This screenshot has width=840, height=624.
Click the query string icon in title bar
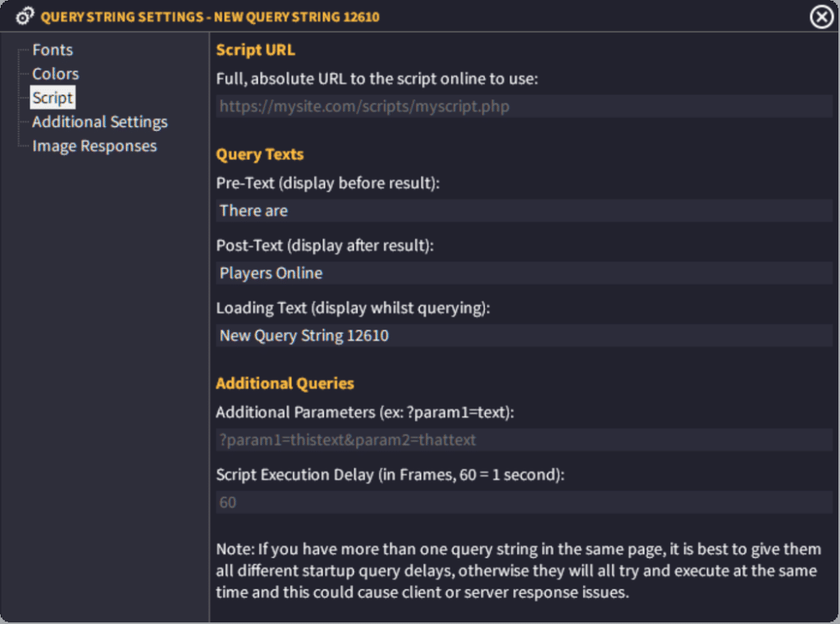coord(25,16)
